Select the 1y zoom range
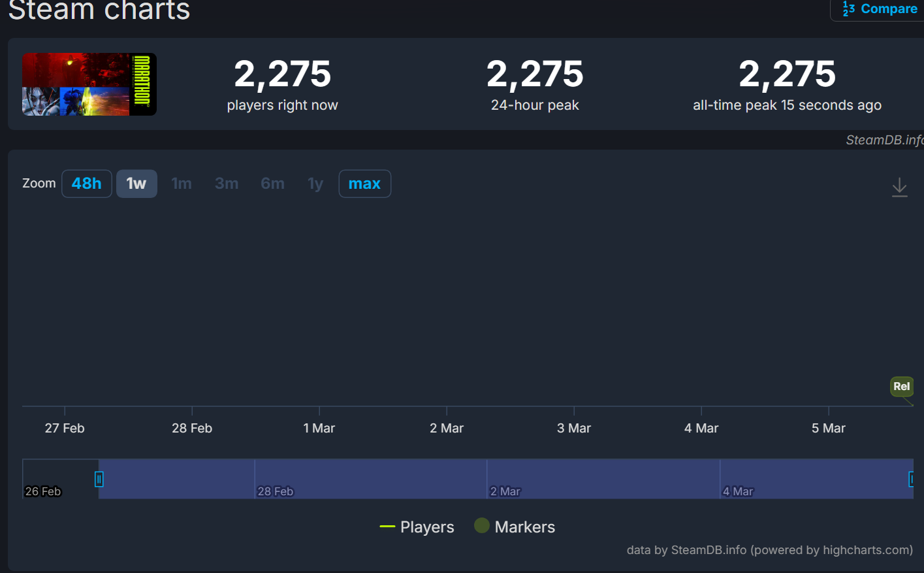This screenshot has height=573, width=924. click(315, 184)
